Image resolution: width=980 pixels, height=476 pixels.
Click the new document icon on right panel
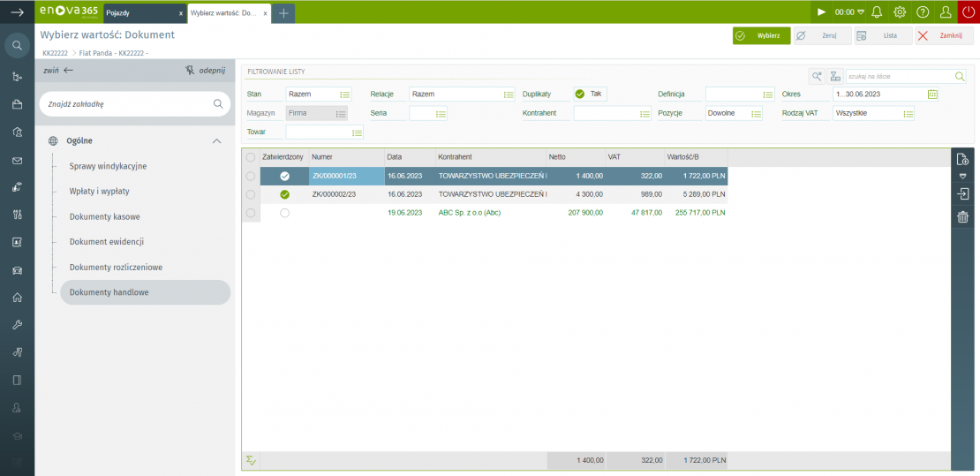click(x=963, y=160)
